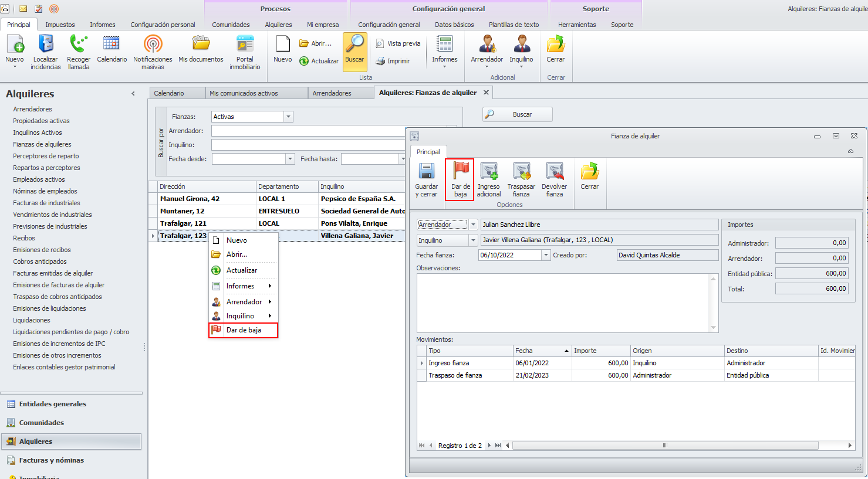Click Abrir in the Lista ribbon group
868x479 pixels.
316,43
